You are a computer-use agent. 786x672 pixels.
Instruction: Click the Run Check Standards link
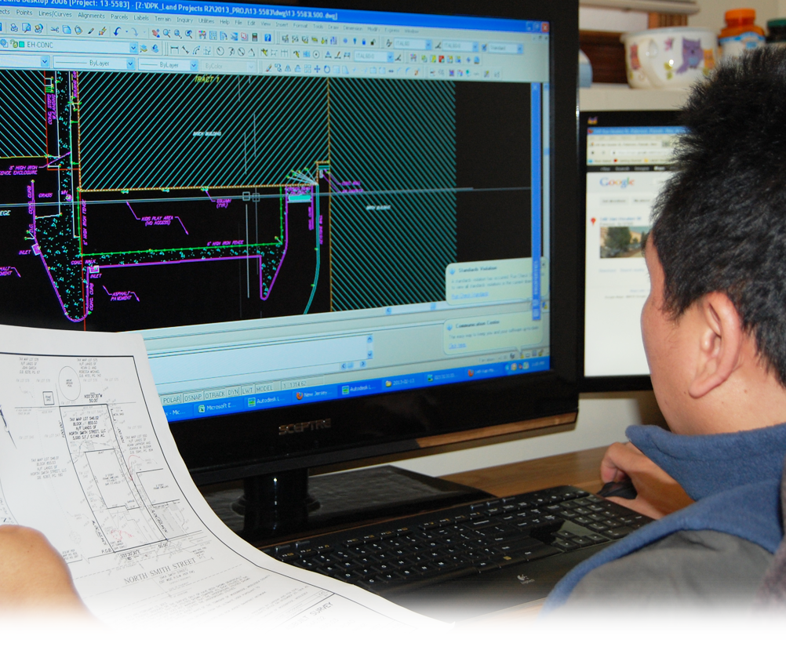[469, 296]
